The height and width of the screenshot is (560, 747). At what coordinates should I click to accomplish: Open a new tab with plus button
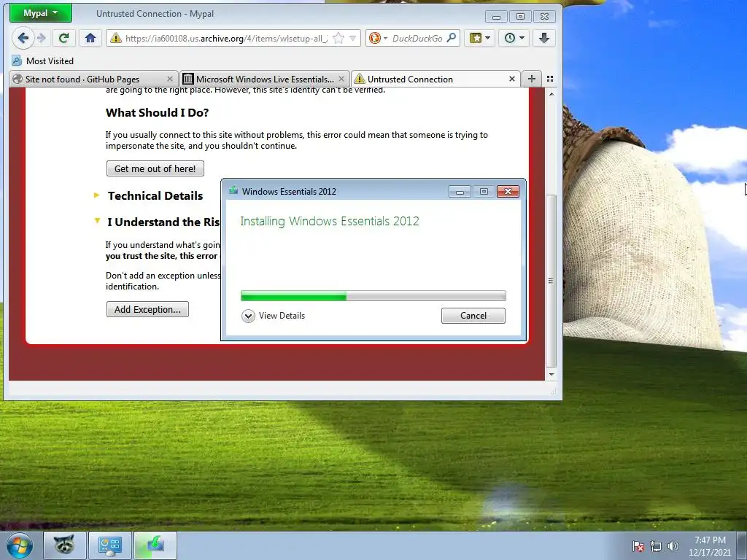coord(532,79)
